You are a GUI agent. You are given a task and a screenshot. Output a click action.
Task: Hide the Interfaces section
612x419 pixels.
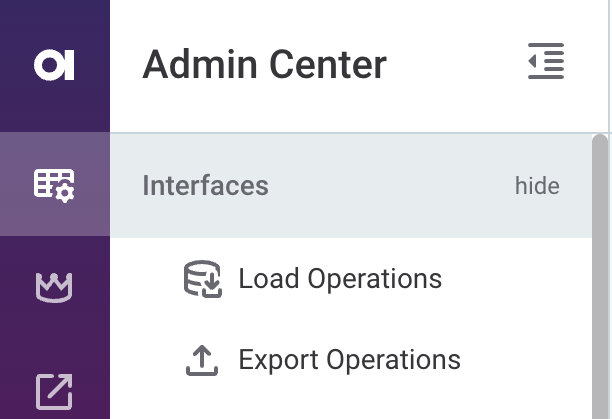coord(537,186)
